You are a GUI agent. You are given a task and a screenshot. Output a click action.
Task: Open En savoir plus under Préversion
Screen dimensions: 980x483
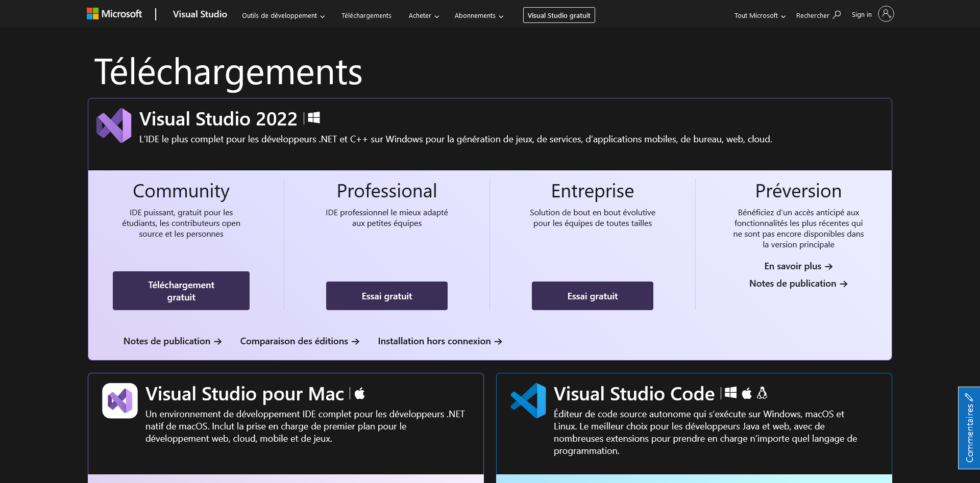click(798, 266)
